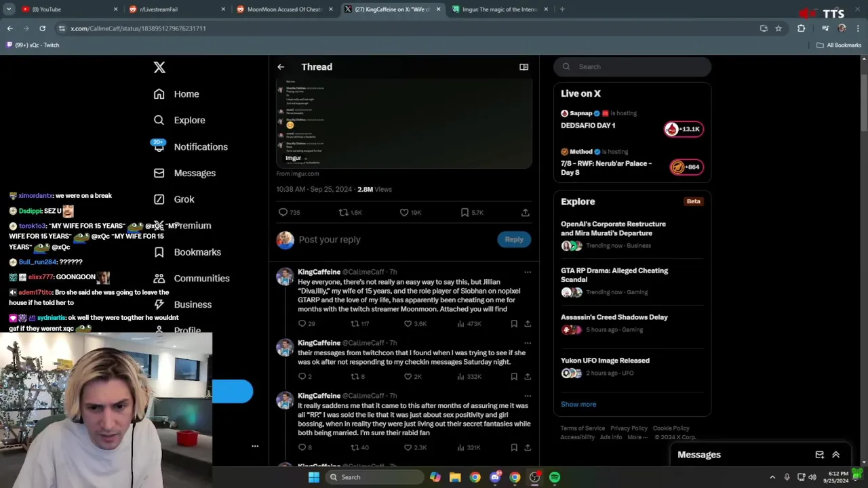Open a new browser tab
This screenshot has width=868, height=488.
pyautogui.click(x=562, y=9)
